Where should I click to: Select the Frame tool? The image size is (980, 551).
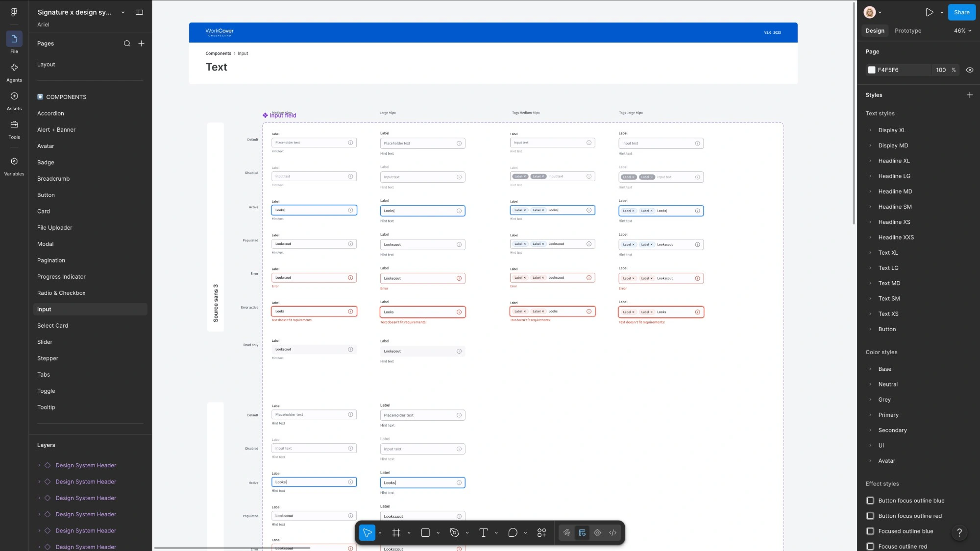point(396,532)
